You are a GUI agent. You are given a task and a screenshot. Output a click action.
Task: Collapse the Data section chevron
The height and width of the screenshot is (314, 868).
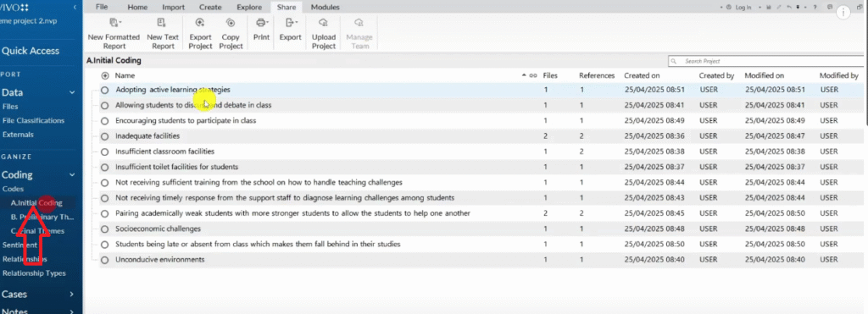pos(72,93)
